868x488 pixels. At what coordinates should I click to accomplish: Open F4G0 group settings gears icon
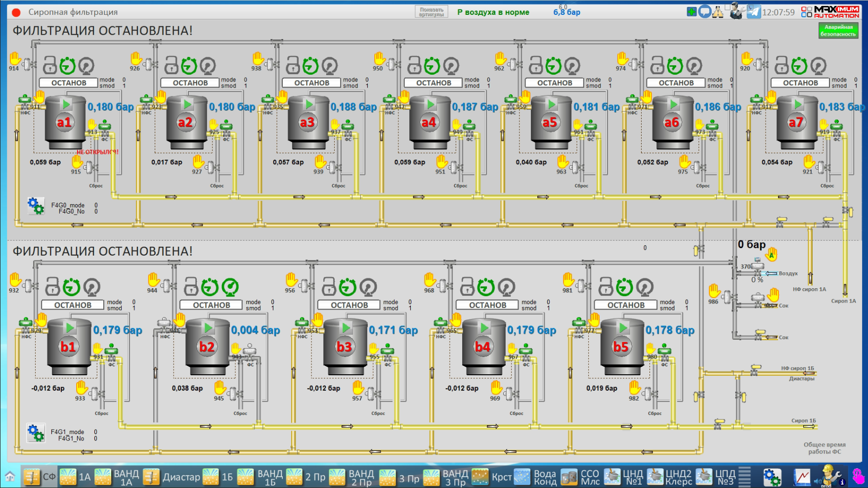[36, 206]
